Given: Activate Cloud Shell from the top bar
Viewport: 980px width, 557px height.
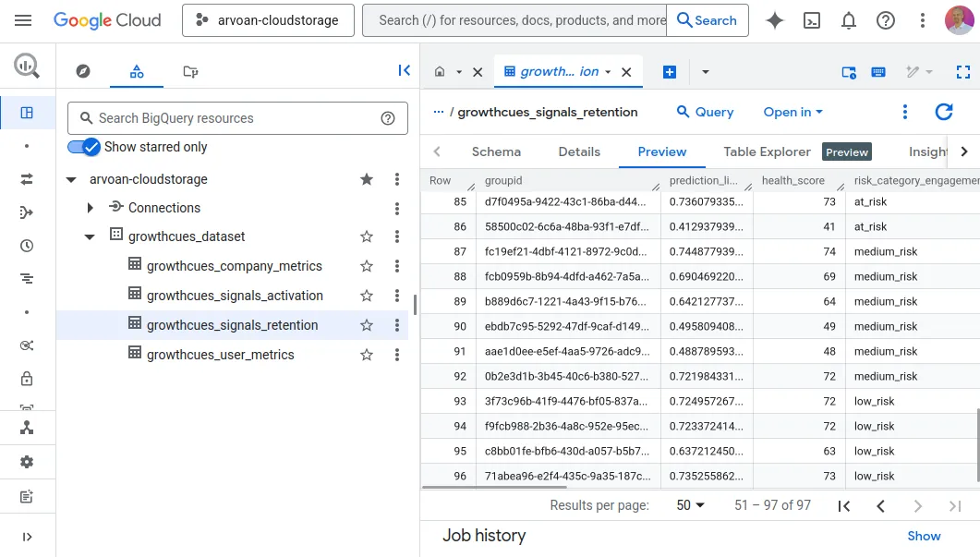Looking at the screenshot, I should pos(812,19).
